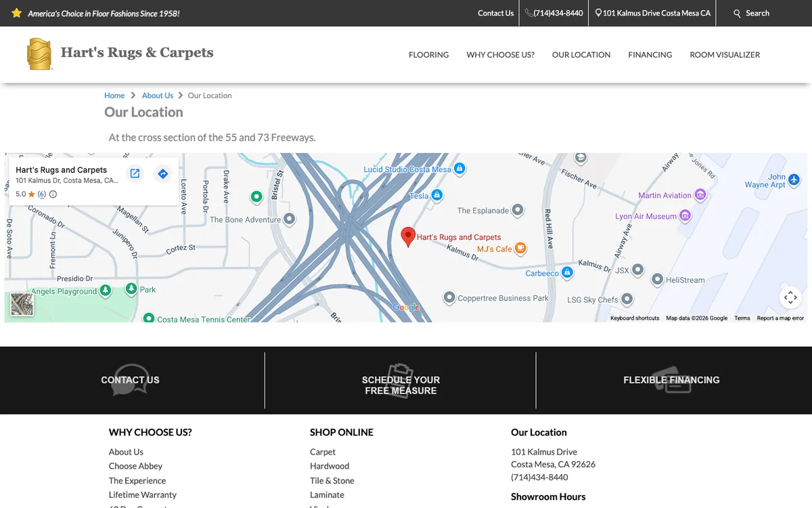Click the Home breadcrumb link
The image size is (812, 508).
(114, 96)
